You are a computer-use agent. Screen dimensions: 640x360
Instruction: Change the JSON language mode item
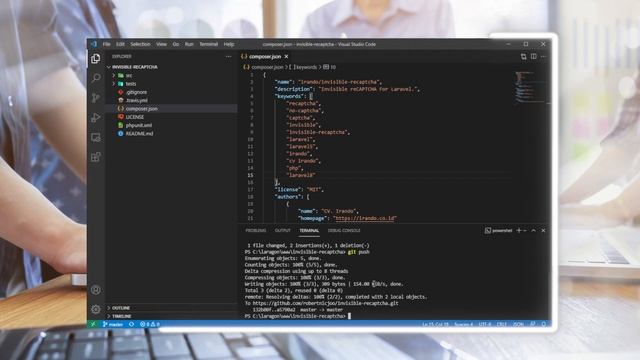pyautogui.click(x=518, y=324)
